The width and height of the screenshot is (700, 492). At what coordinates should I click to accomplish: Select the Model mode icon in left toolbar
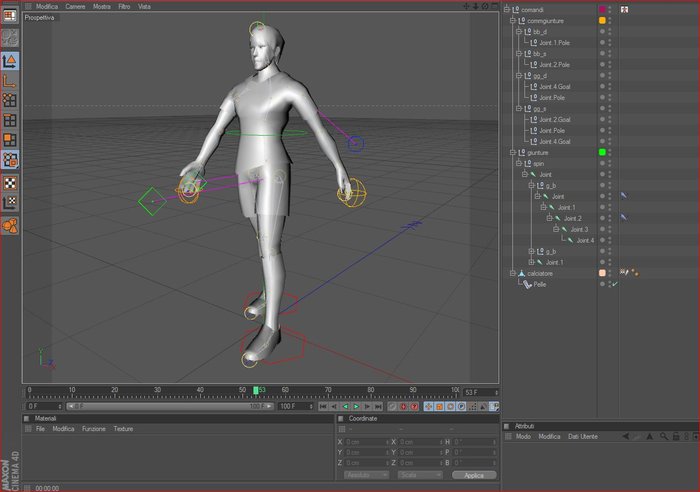pyautogui.click(x=10, y=61)
